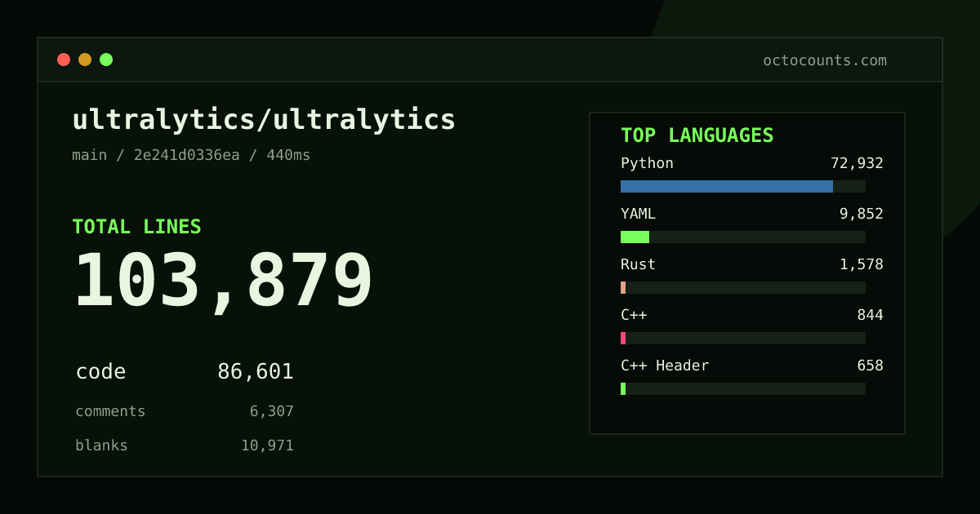Select the Rust line count 1,578

click(862, 264)
